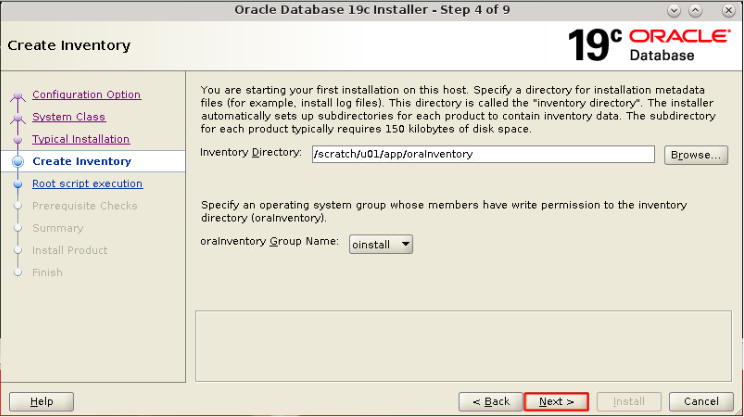Select Create Inventory in the step list

(x=81, y=161)
